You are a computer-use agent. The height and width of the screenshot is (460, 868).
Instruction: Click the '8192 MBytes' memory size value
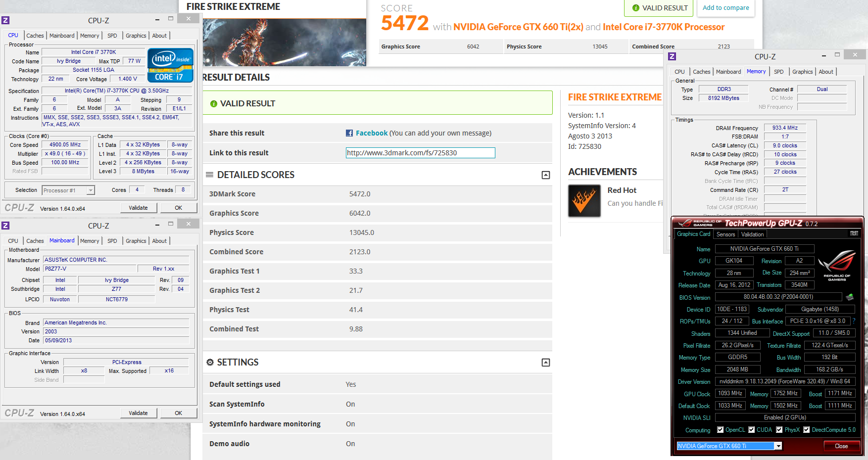point(723,98)
